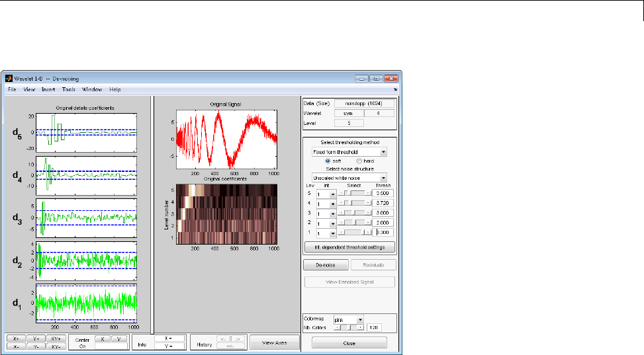Click the X+ zoom button
Image resolution: width=644 pixels, height=355 pixels.
15,338
